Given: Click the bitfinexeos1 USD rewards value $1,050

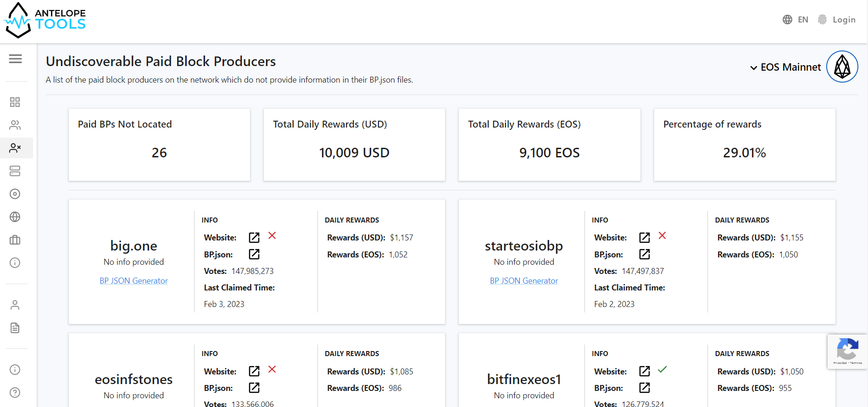Looking at the screenshot, I should click(x=792, y=371).
